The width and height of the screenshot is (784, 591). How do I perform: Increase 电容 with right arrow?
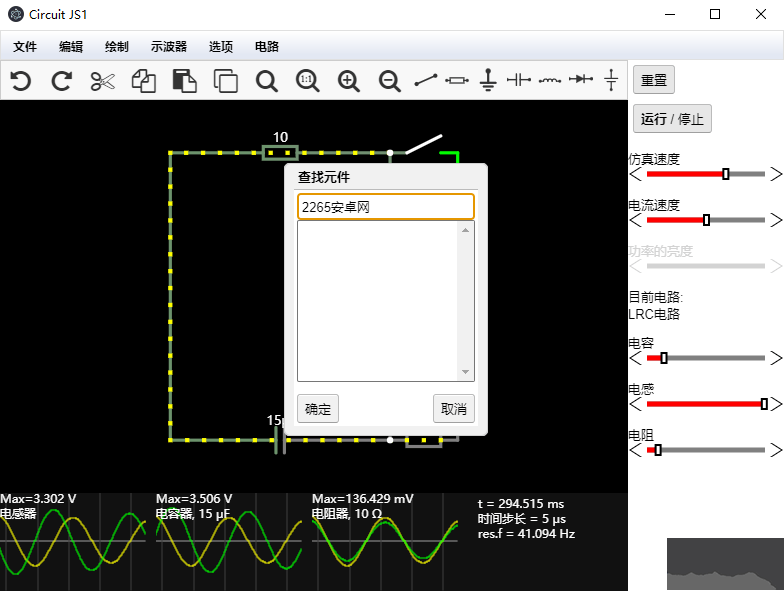coord(776,358)
